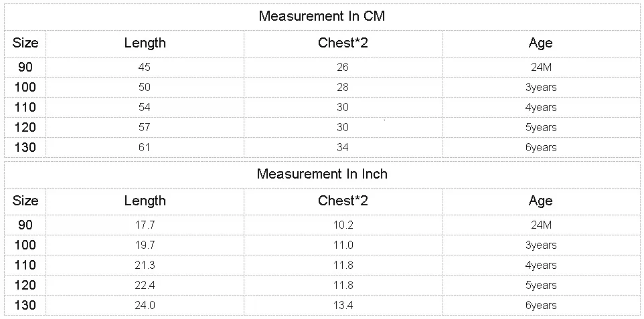Screen dimensions: 644x319
Task: Click size 130 row in Inch table
Action: coord(322,305)
